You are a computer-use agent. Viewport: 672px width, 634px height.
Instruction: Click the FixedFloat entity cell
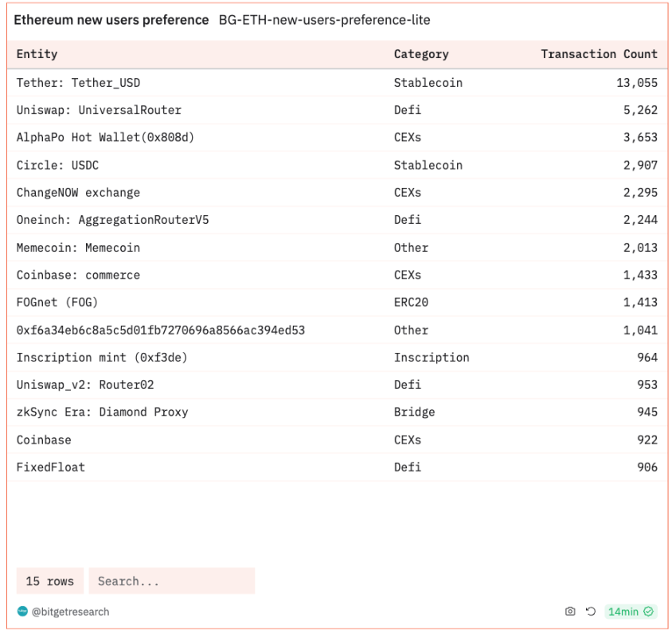[51, 468]
